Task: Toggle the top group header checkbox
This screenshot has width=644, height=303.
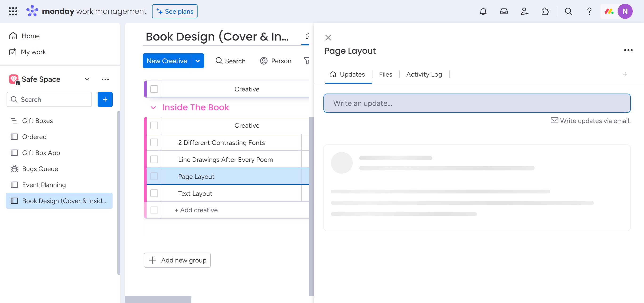Action: pos(154,89)
